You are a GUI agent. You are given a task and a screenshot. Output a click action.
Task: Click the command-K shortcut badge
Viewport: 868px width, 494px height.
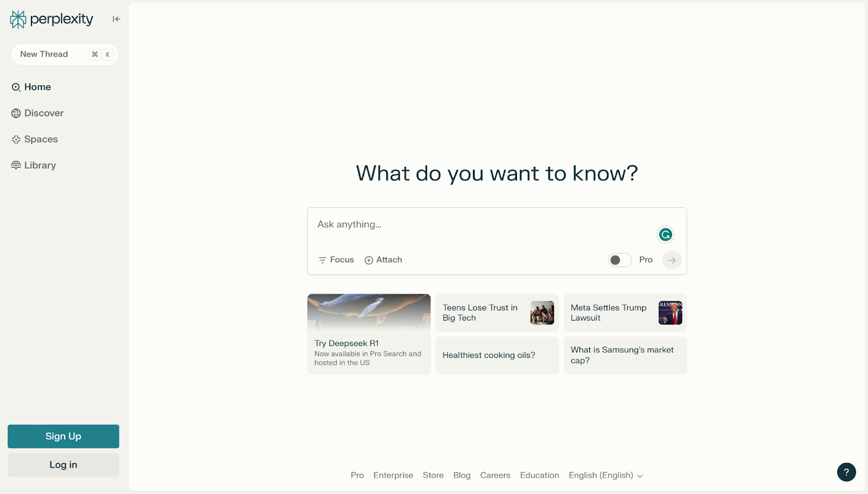pos(101,54)
